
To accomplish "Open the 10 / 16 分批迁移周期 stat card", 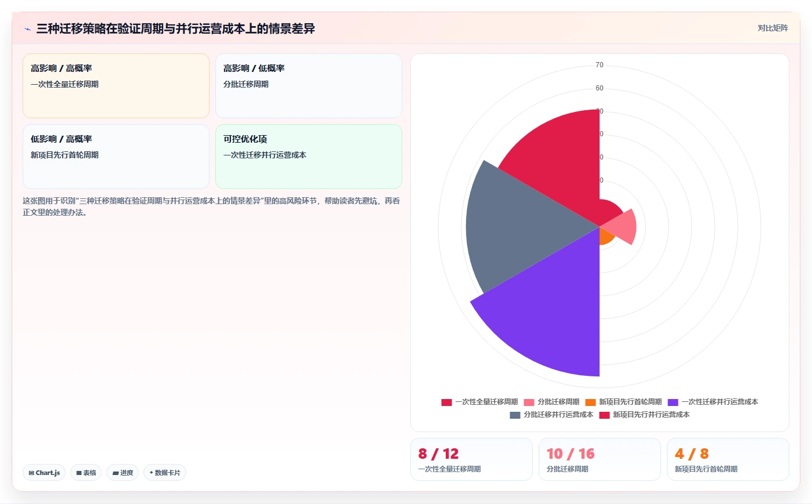I will pos(600,459).
